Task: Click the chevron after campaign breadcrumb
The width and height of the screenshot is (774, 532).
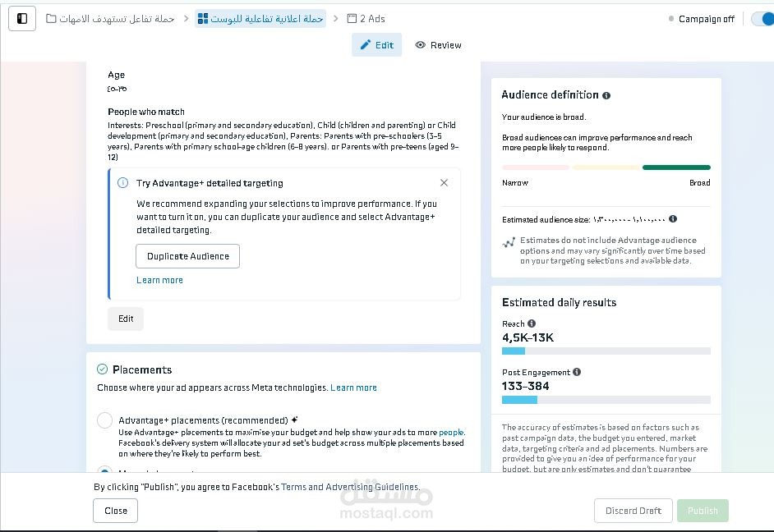Action: coord(186,19)
